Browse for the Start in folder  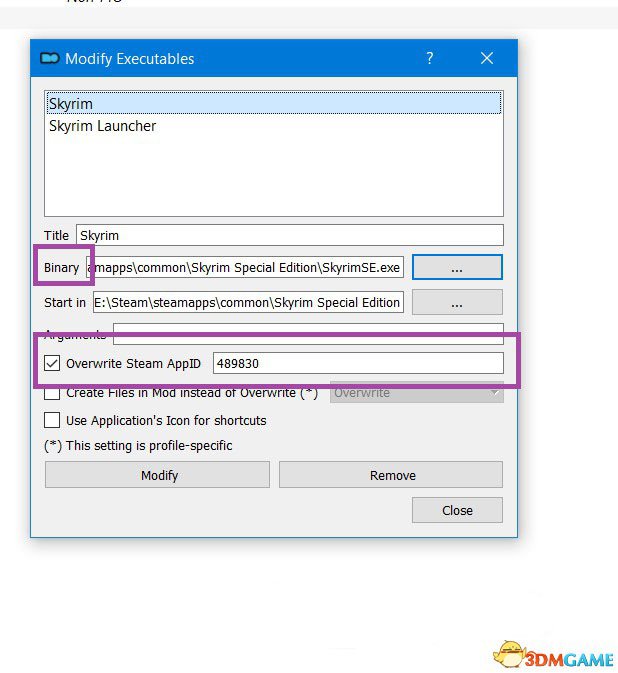[457, 302]
